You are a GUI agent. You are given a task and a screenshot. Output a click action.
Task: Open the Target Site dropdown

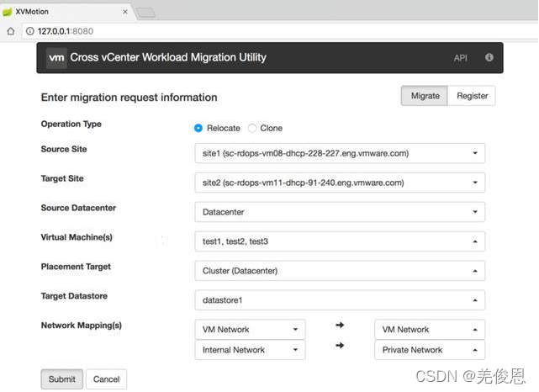340,183
